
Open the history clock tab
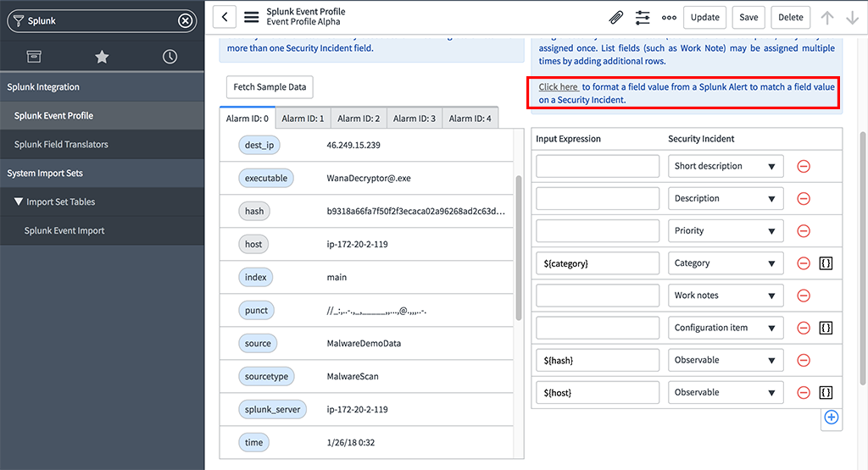coord(170,57)
